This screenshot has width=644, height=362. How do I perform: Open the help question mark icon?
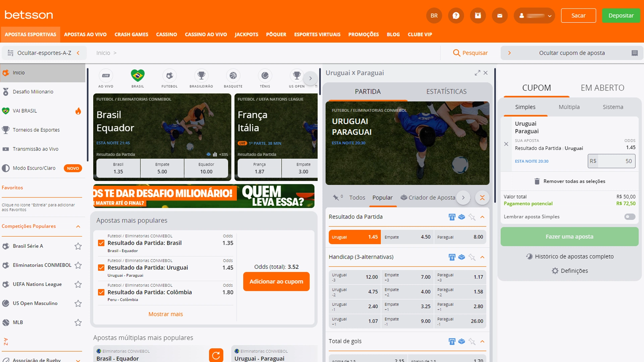[x=456, y=15]
